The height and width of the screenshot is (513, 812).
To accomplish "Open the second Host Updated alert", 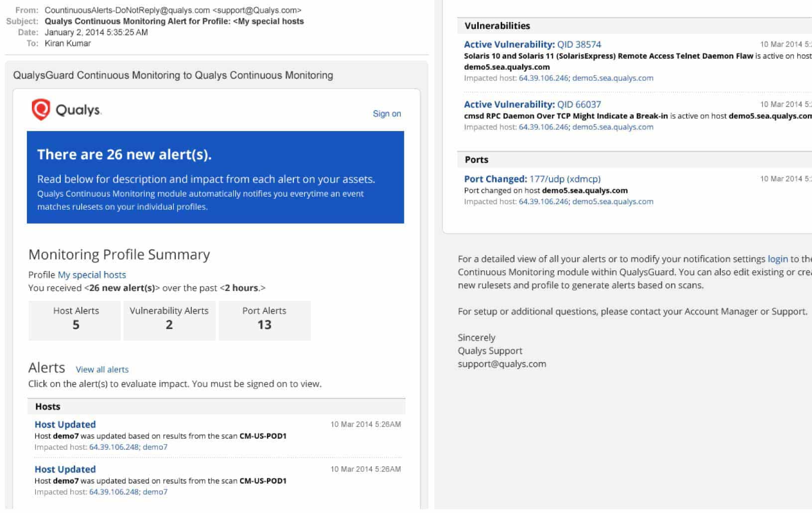I will (x=65, y=469).
